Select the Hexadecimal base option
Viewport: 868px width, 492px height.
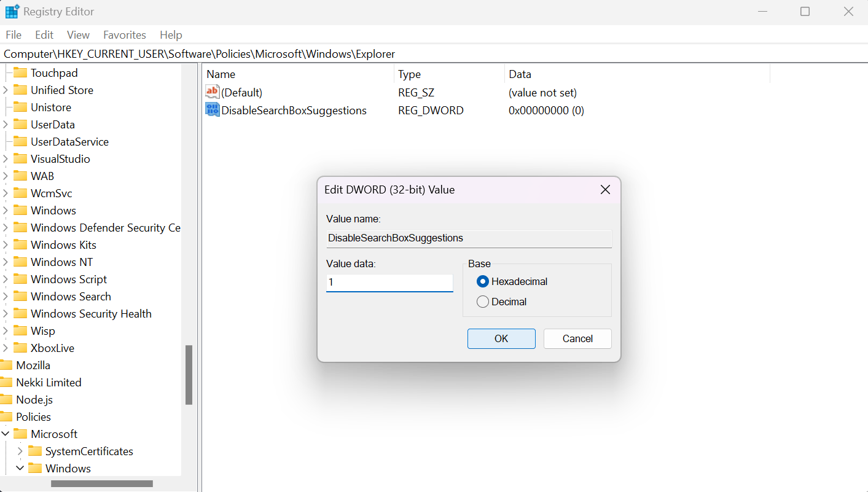483,281
